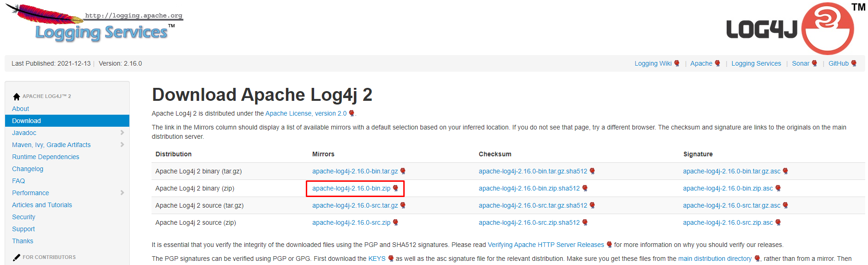Click external-link icon after Sonar

[x=814, y=63]
